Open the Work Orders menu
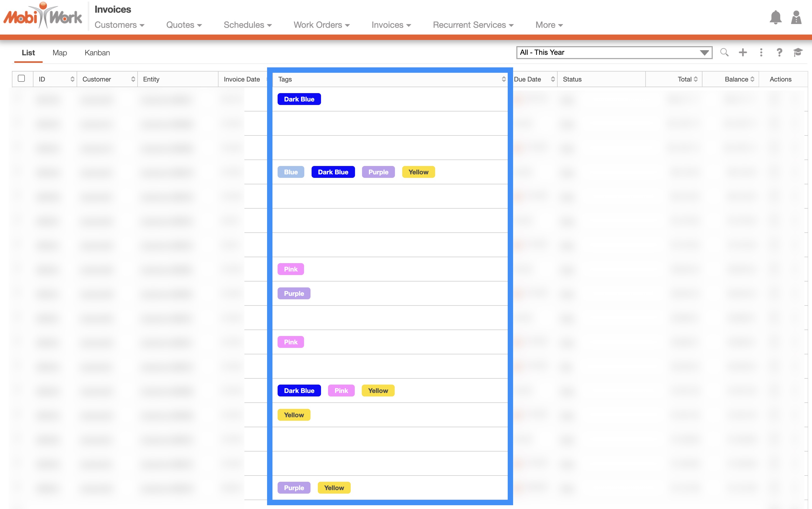This screenshot has height=509, width=812. [x=321, y=25]
